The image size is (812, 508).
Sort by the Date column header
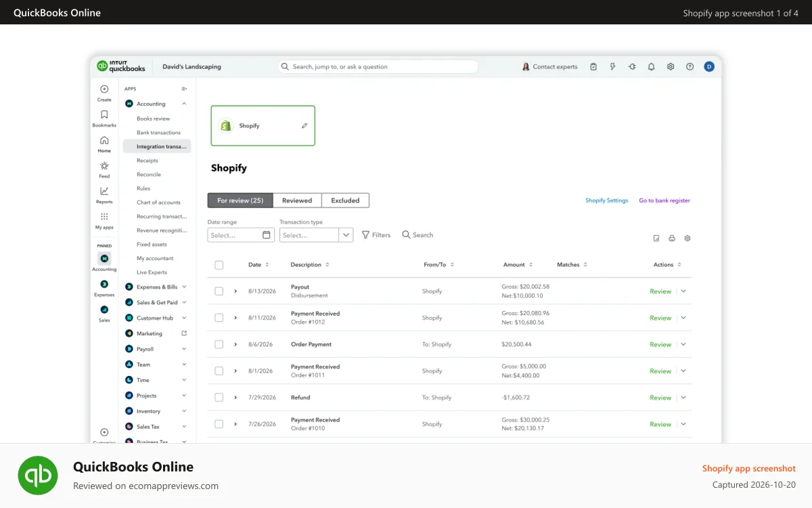tap(258, 265)
